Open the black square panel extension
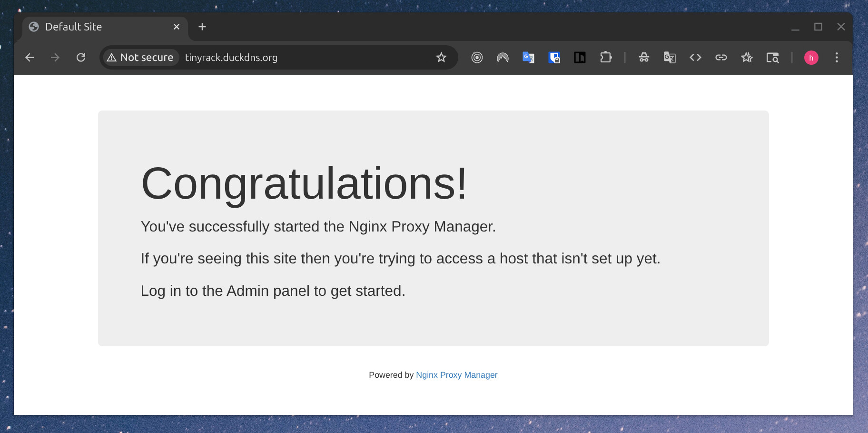The image size is (868, 433). [x=580, y=58]
